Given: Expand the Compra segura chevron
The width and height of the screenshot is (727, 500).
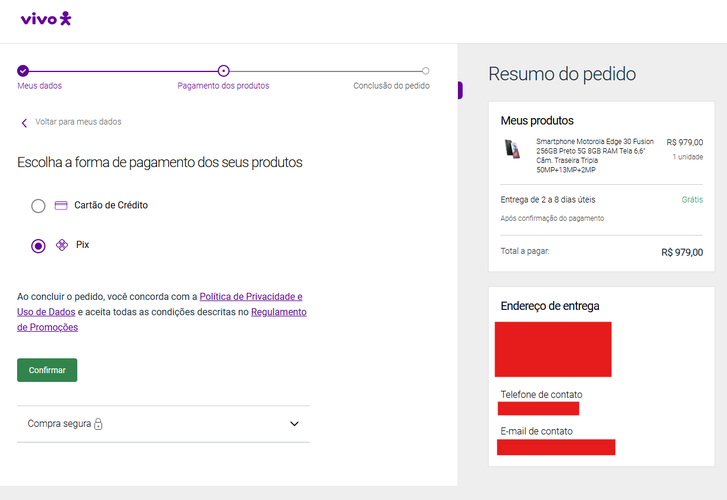Looking at the screenshot, I should coord(294,423).
